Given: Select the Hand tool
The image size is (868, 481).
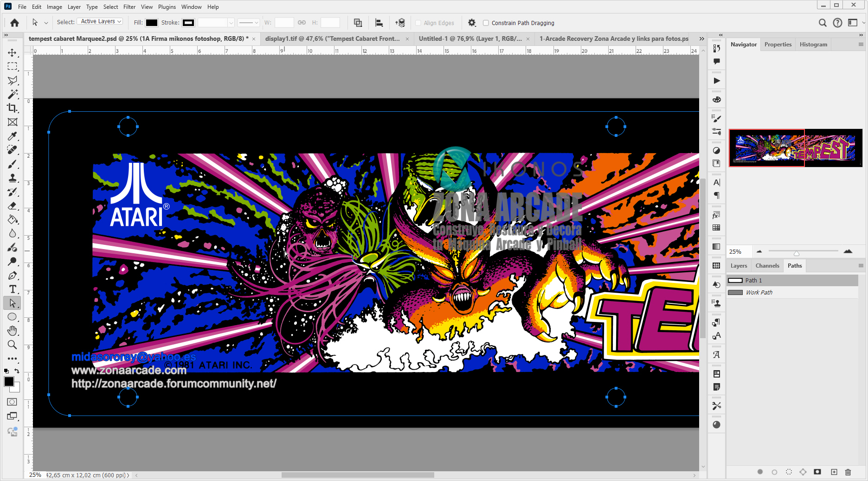Looking at the screenshot, I should coord(13,331).
